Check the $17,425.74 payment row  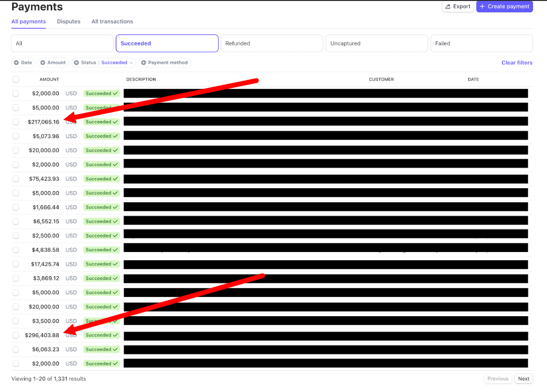[x=16, y=264]
